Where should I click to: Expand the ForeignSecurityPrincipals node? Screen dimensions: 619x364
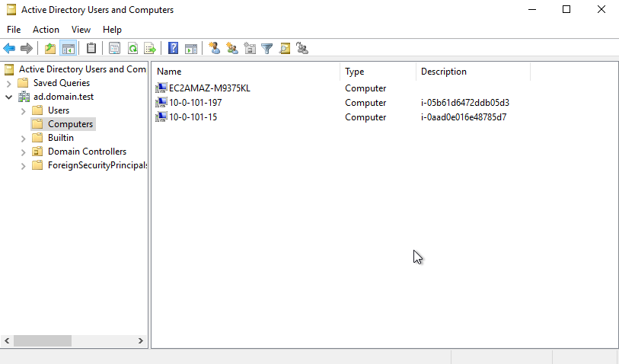pyautogui.click(x=23, y=166)
